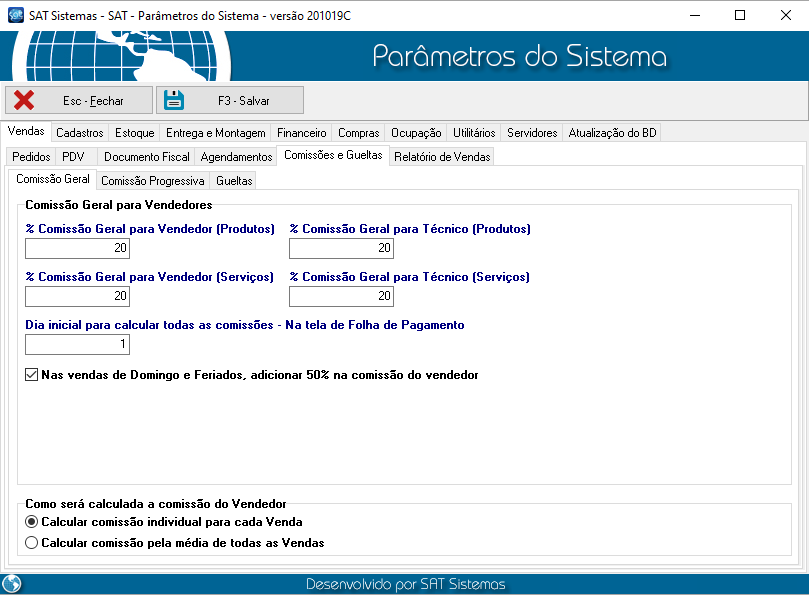Maximize the Parâmetros do Sistema window
Screen dimensions: 809x595
click(x=740, y=15)
